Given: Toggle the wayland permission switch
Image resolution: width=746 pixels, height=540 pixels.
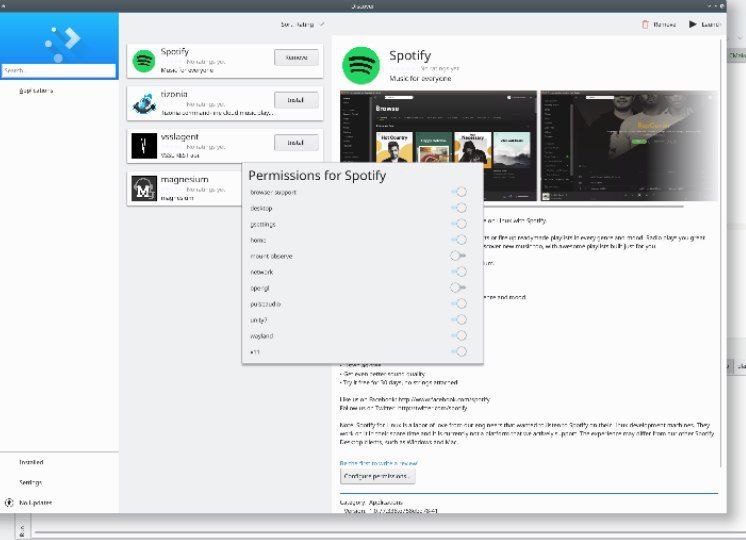Looking at the screenshot, I should 459,336.
